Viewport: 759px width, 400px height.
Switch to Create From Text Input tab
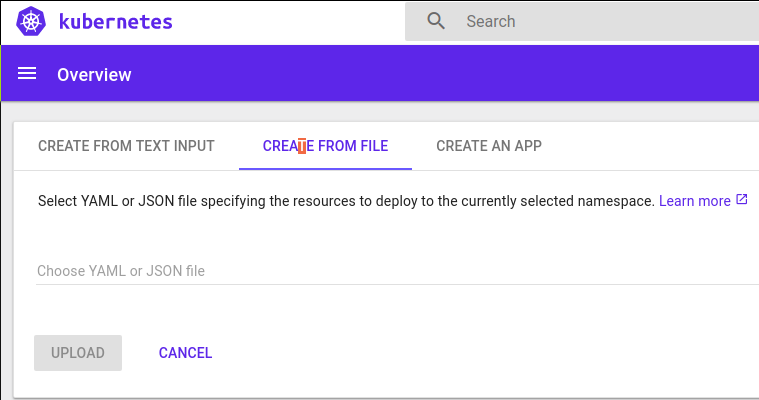point(126,146)
